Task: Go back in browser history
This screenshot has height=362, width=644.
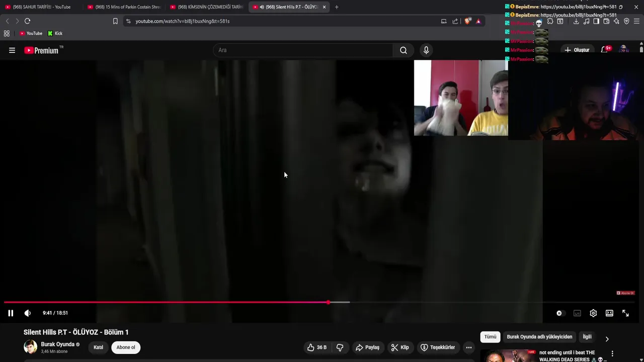Action: click(7, 21)
